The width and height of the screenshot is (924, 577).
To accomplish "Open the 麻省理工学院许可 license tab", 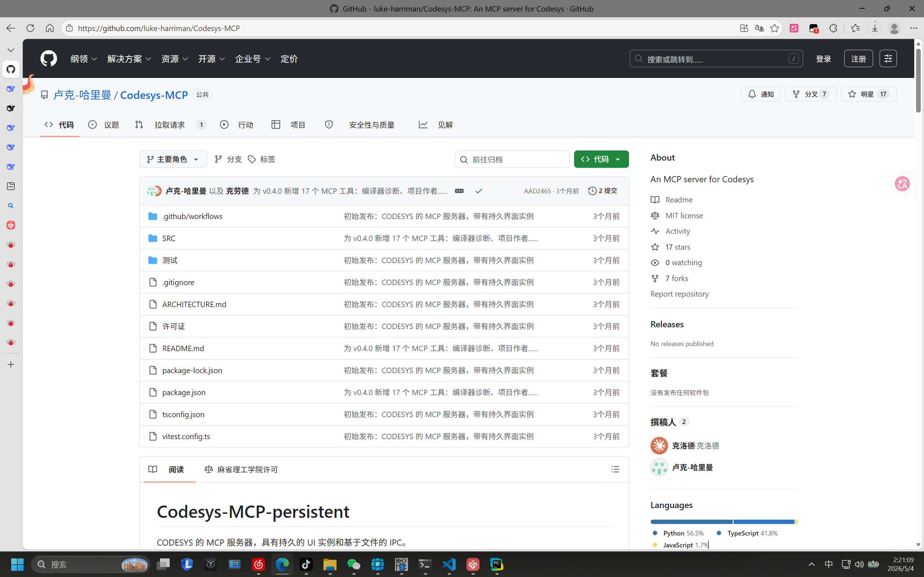I will [x=241, y=469].
